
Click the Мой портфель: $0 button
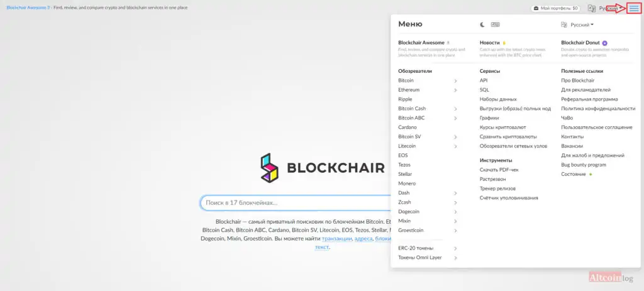click(556, 8)
